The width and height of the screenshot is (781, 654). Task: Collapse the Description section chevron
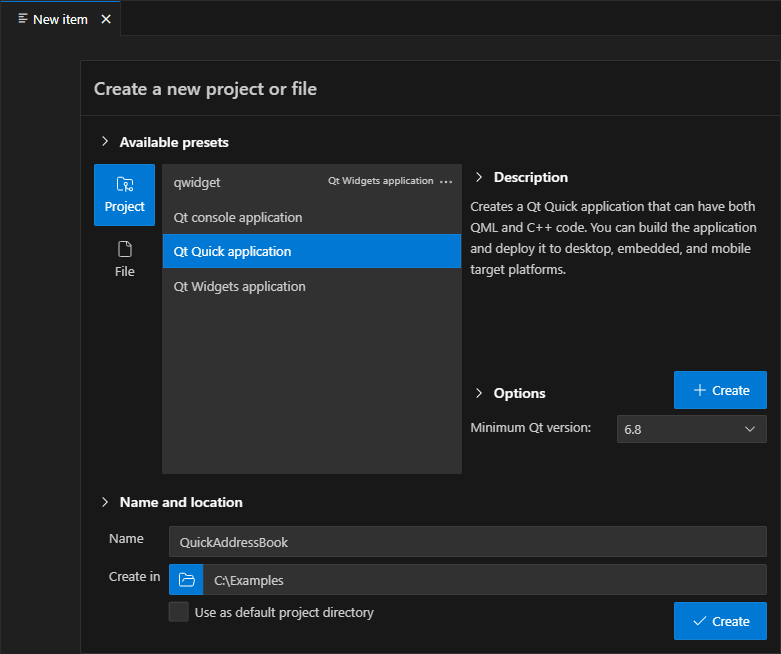point(479,177)
